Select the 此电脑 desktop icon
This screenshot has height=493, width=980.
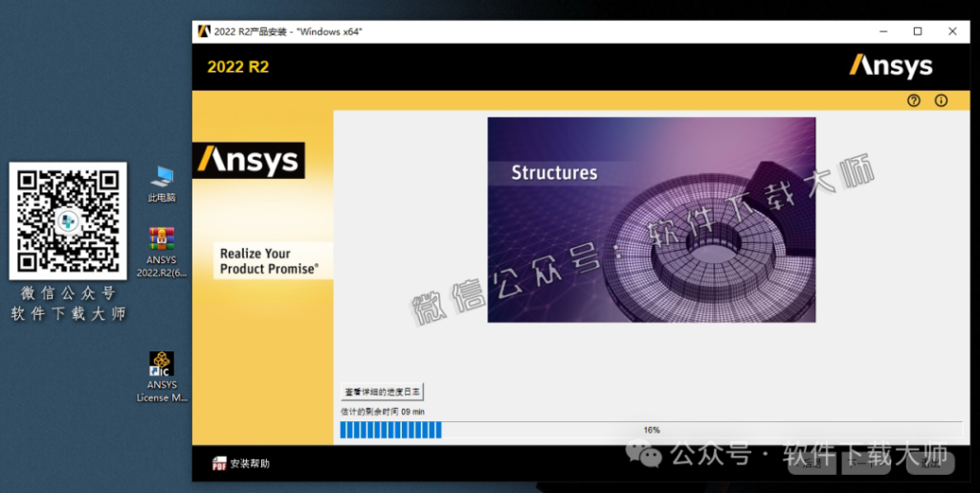click(162, 184)
